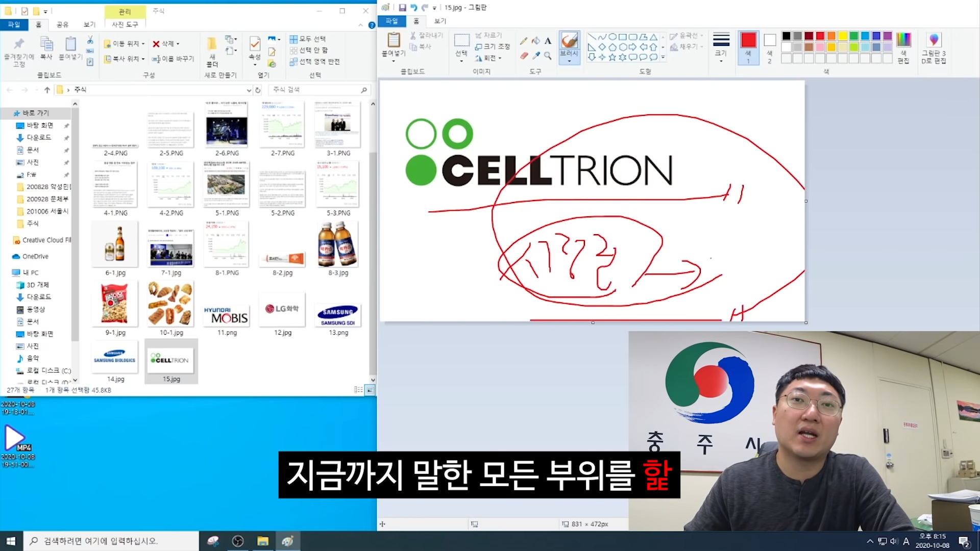
Task: Open the Brushes dropdown arrow
Action: coord(569,61)
